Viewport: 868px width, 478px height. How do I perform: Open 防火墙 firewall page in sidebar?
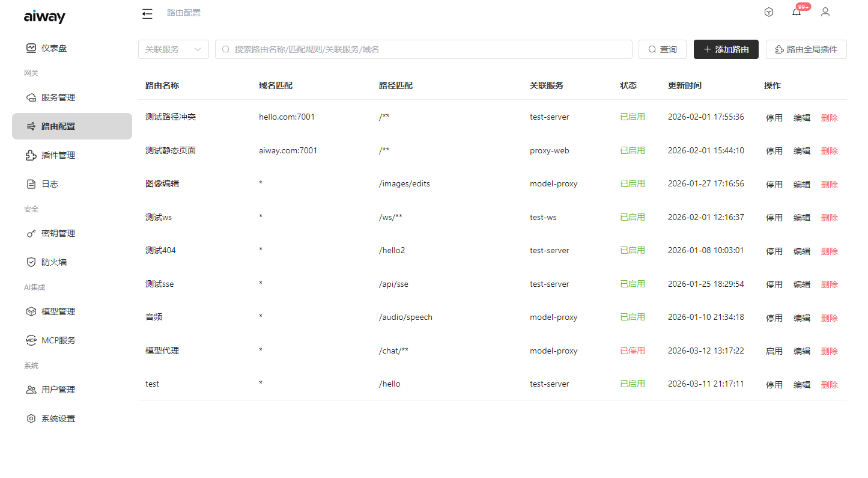pos(54,262)
